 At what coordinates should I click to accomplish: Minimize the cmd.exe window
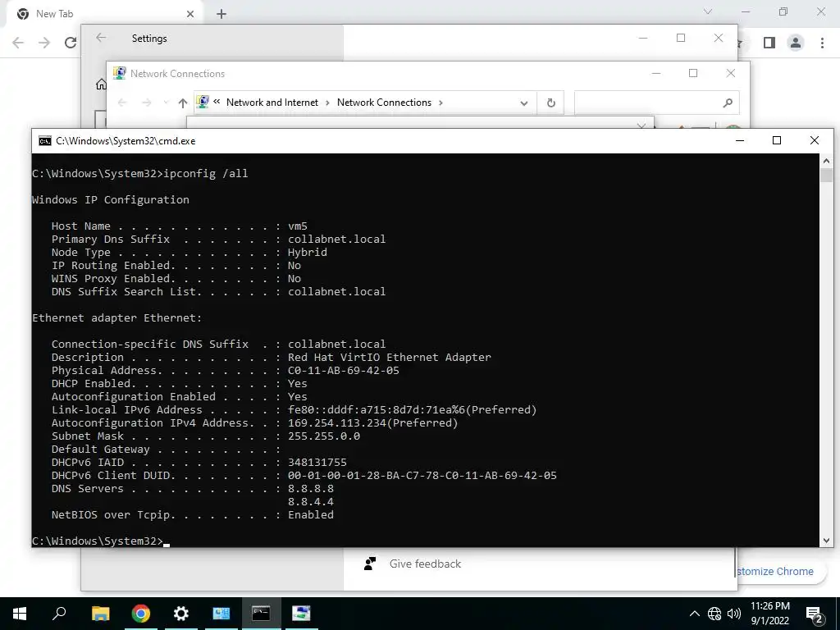(740, 140)
